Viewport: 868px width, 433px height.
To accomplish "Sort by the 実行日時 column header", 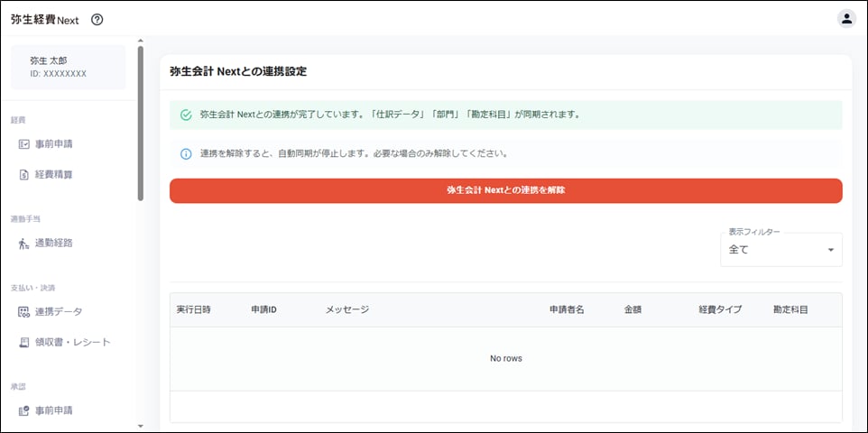I will click(x=193, y=310).
